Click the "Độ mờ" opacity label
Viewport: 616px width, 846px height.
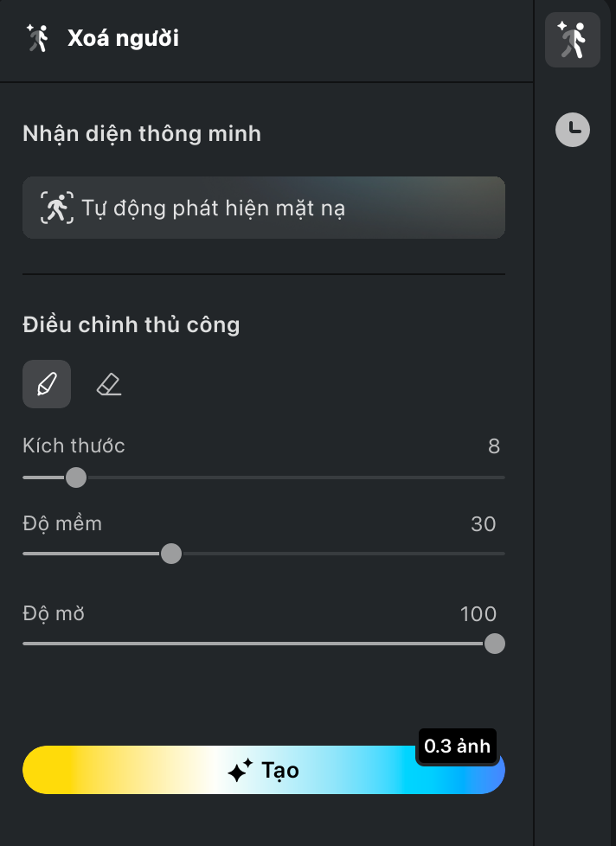coord(54,614)
